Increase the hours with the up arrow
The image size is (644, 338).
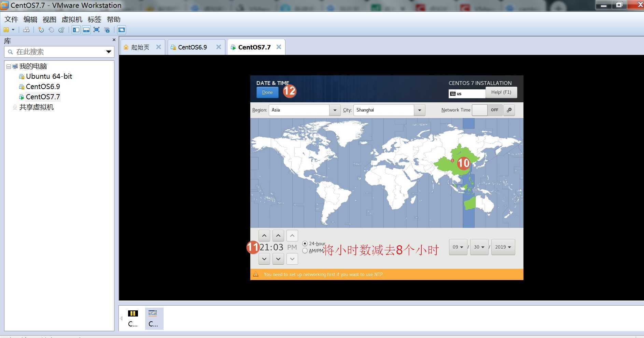click(x=264, y=236)
